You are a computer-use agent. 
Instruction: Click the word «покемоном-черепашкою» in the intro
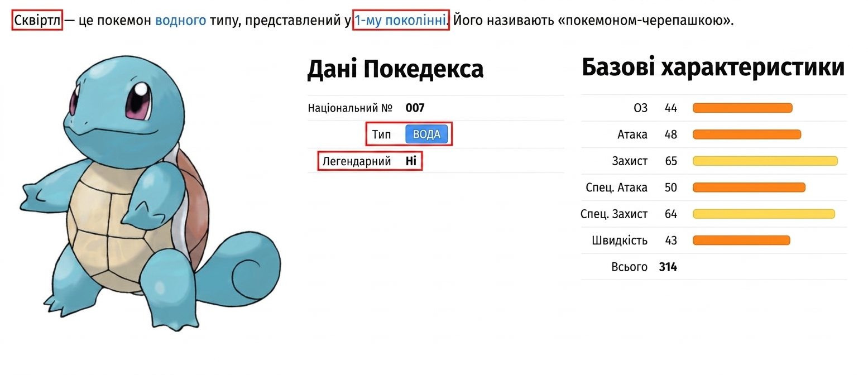(x=643, y=21)
